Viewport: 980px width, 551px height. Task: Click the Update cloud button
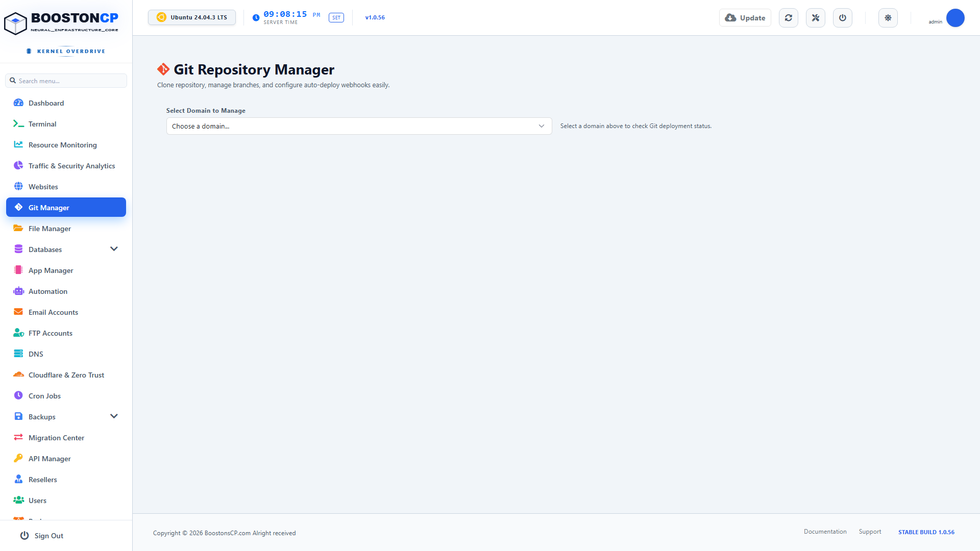[745, 18]
